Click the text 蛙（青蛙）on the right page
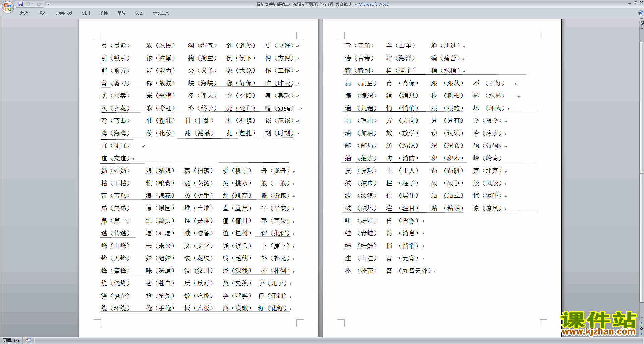This screenshot has width=644, height=344. pos(361,233)
